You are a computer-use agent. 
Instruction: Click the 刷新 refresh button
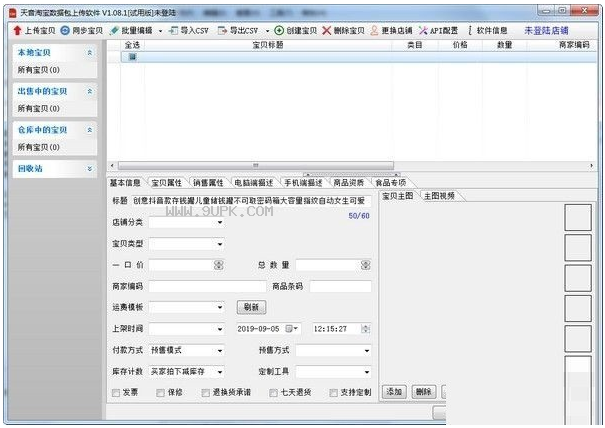pyautogui.click(x=251, y=308)
